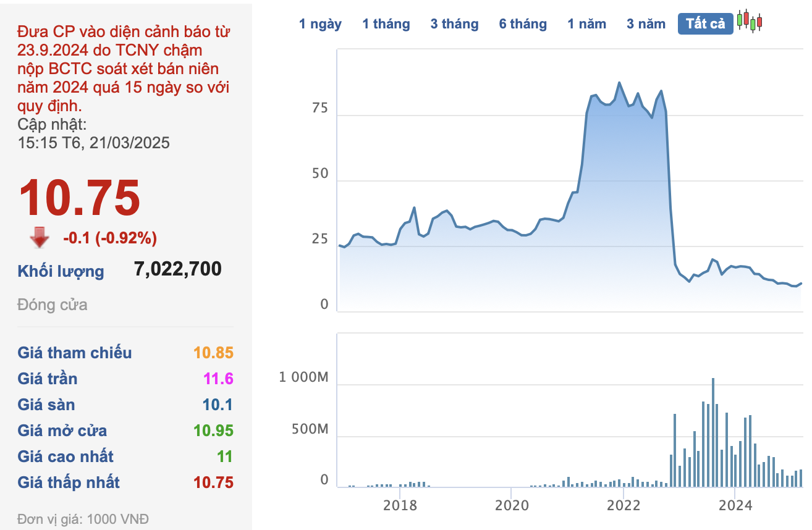The height and width of the screenshot is (530, 812).
Task: Select the '1 ngày' time range tab
Action: tap(320, 24)
